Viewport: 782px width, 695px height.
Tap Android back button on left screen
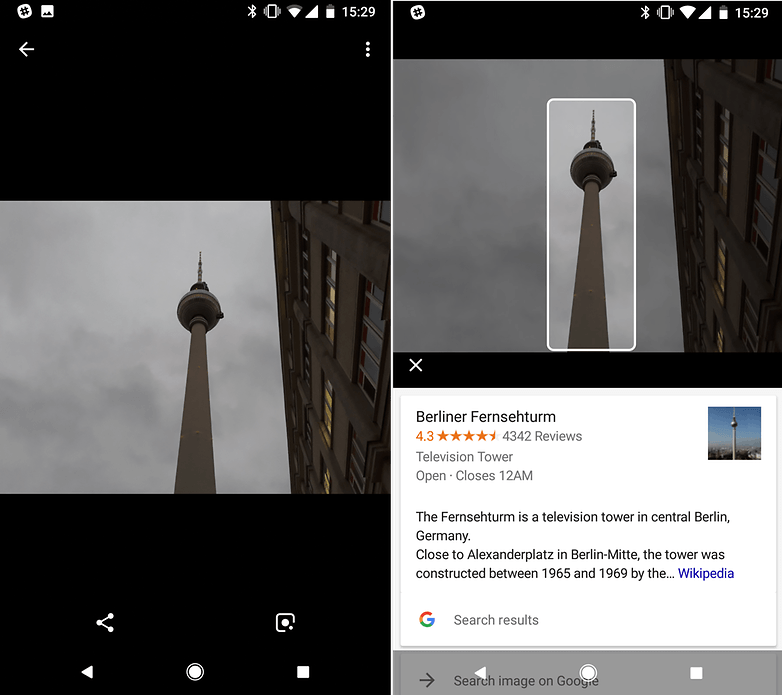pos(87,672)
